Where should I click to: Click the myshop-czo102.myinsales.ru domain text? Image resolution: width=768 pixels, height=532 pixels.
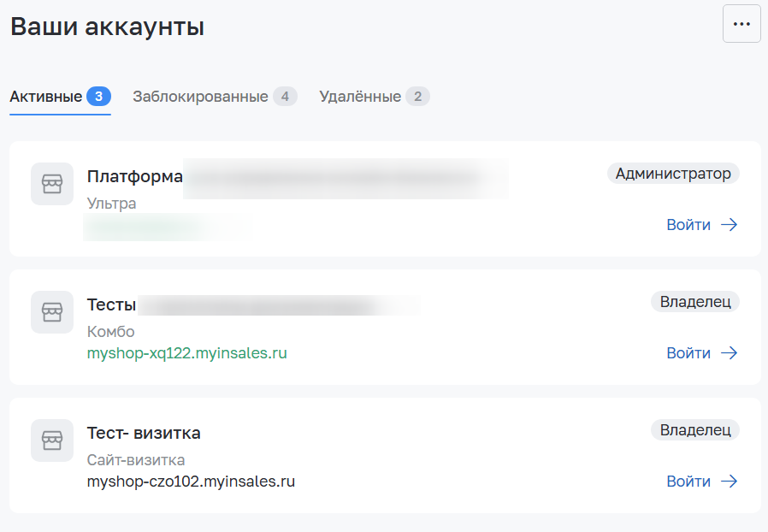pos(191,482)
